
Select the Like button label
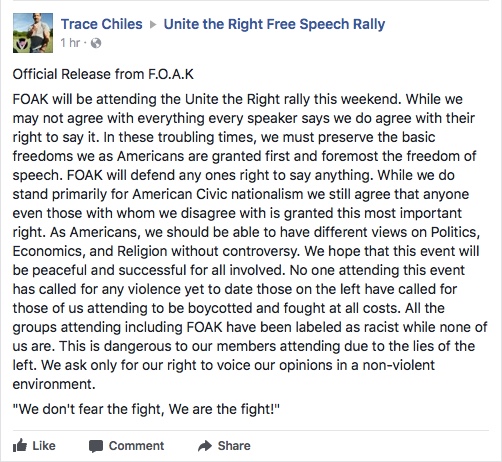pyautogui.click(x=44, y=446)
